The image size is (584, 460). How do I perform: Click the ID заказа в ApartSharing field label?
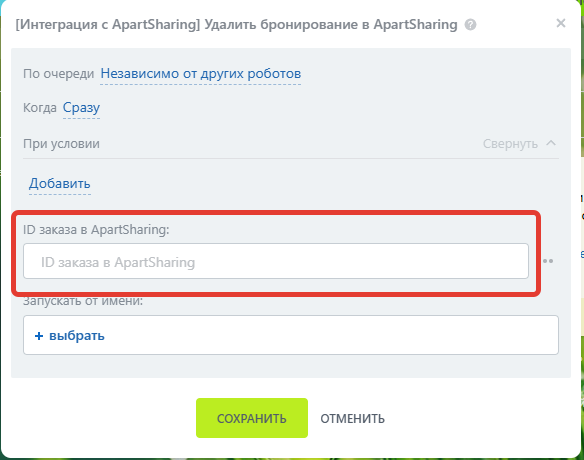(96, 230)
